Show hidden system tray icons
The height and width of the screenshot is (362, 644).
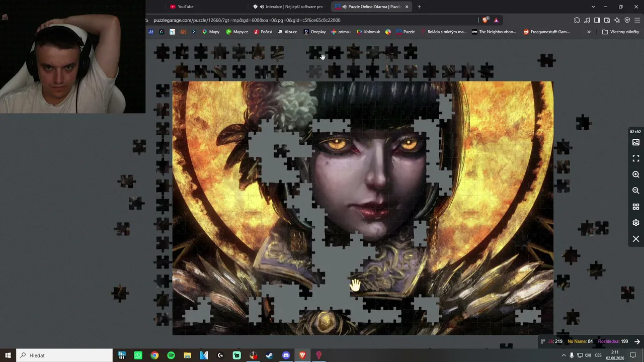tap(563, 355)
